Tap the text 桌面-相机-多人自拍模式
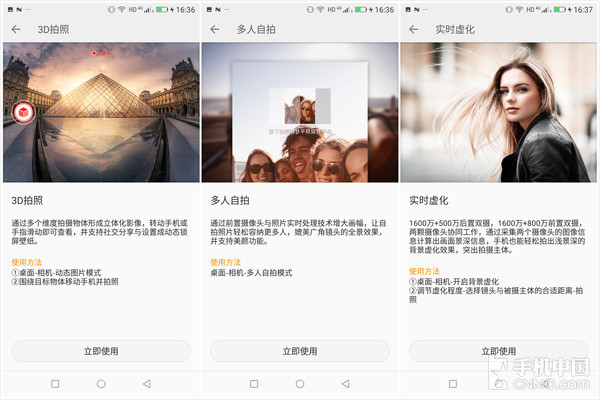Screen dimensions: 600x400 (x=251, y=273)
